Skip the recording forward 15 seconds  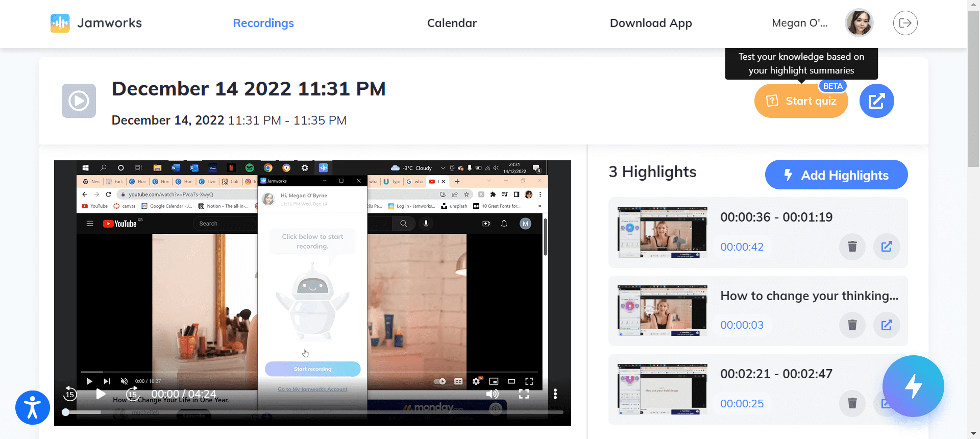coord(133,394)
